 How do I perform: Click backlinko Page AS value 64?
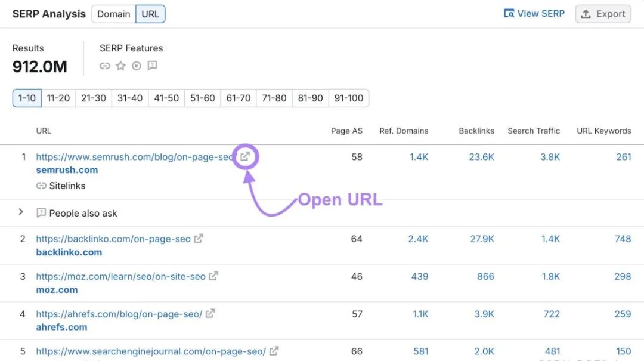click(x=357, y=239)
